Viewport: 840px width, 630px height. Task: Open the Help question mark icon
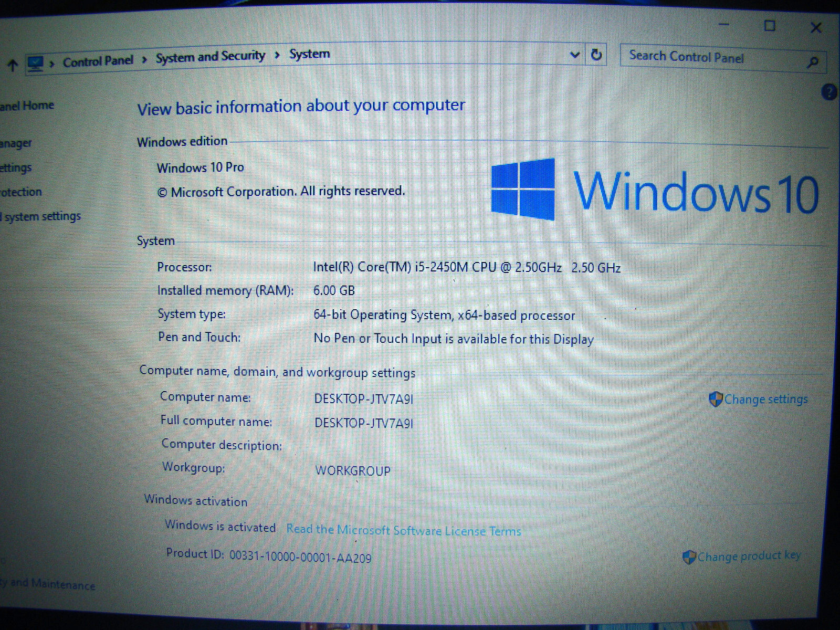[x=828, y=92]
